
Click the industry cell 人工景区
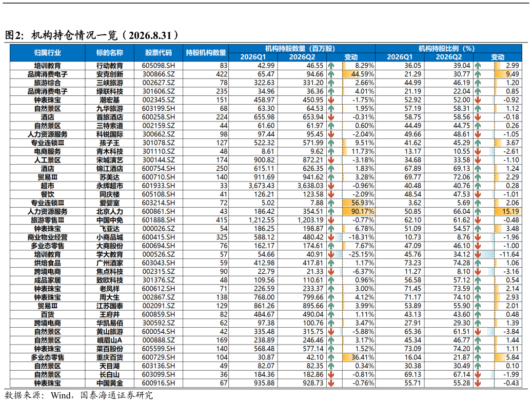pos(48,160)
